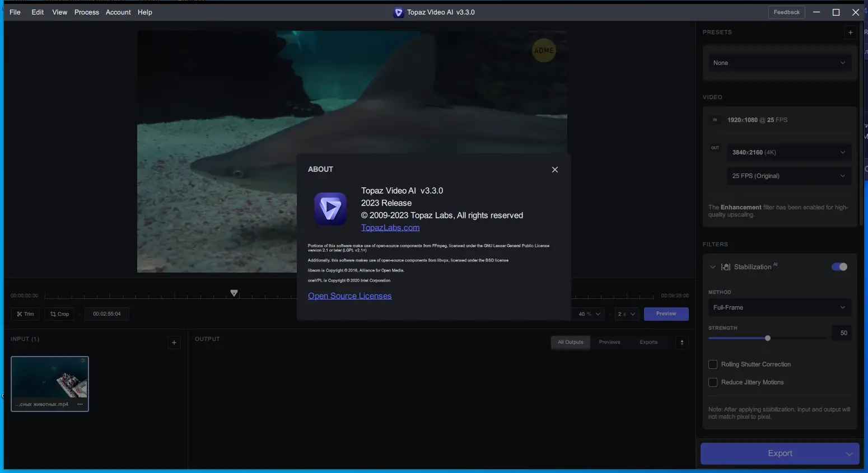Viewport: 868px width, 473px height.
Task: Open the Open Source Licenses link
Action: point(349,296)
